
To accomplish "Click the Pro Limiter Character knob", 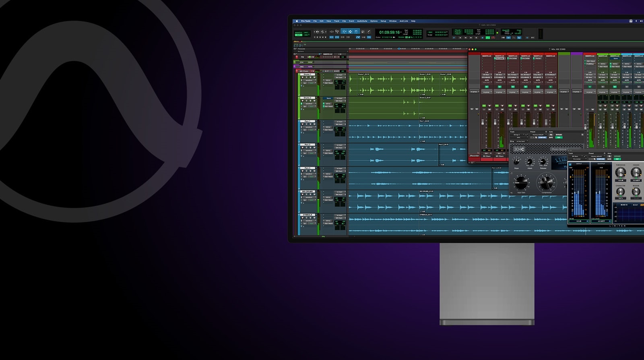I will point(621,191).
